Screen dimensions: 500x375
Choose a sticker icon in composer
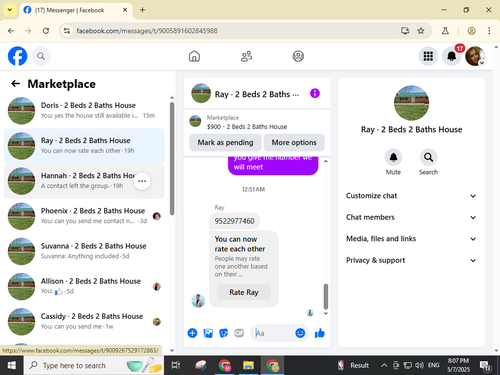[x=224, y=333]
